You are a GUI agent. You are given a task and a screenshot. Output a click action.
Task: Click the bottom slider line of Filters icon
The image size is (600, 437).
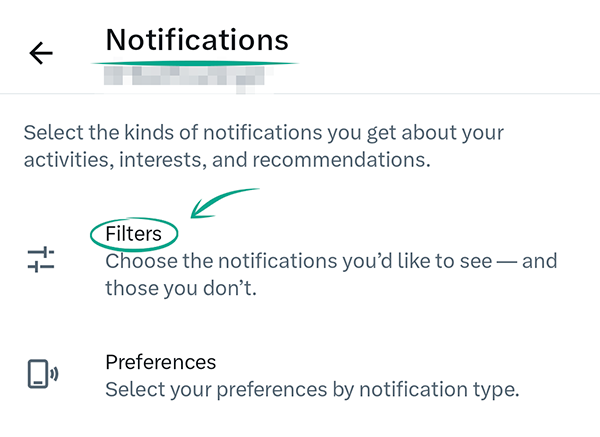(41, 268)
